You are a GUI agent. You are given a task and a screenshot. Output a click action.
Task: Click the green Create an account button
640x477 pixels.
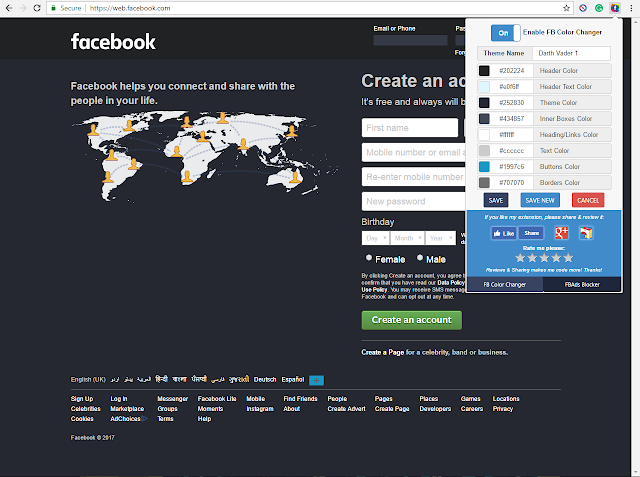coord(411,320)
